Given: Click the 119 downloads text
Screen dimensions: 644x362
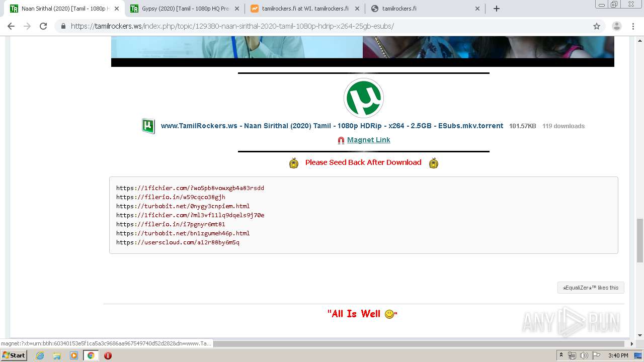Looking at the screenshot, I should [563, 126].
